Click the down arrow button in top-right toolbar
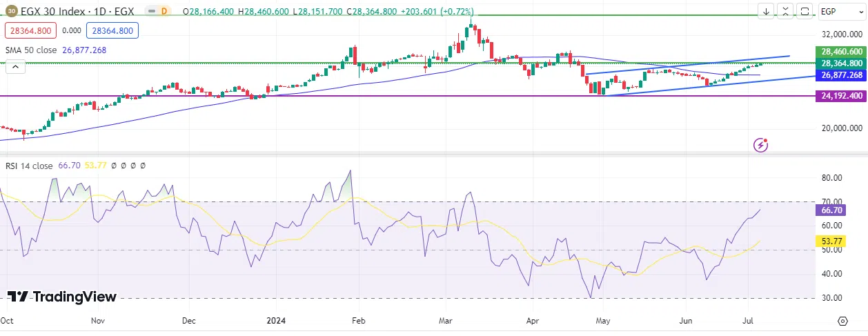The image size is (868, 336). [x=767, y=11]
